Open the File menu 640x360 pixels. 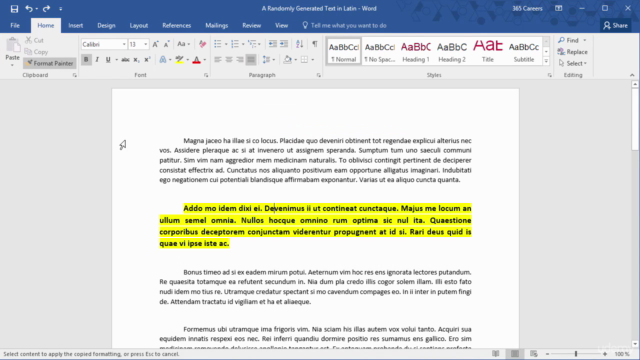coord(15,25)
